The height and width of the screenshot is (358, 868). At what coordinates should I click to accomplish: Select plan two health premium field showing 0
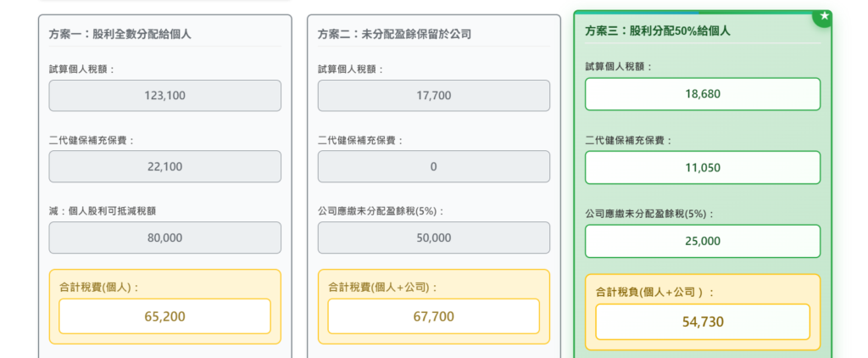pyautogui.click(x=434, y=166)
